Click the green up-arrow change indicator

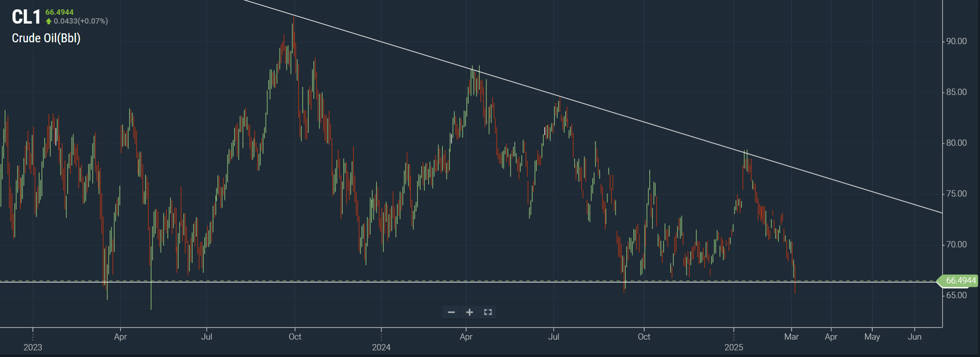pyautogui.click(x=49, y=21)
